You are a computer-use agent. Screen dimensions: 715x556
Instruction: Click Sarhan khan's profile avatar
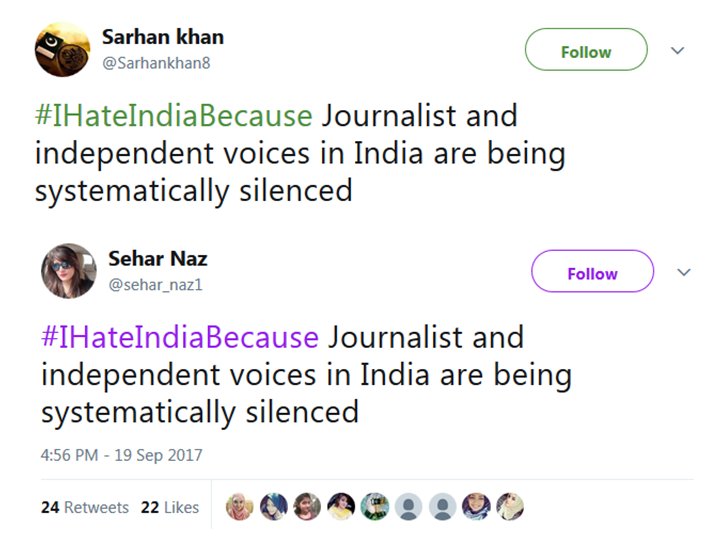click(x=63, y=50)
